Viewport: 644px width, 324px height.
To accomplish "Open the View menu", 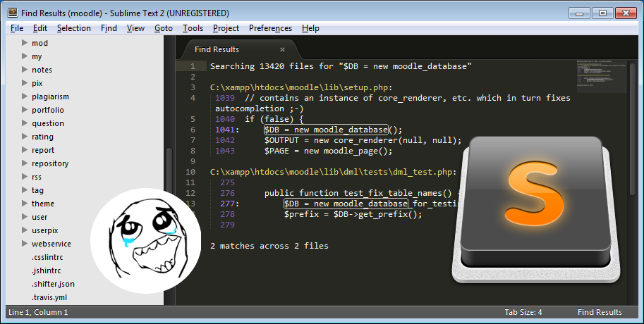I will (135, 28).
